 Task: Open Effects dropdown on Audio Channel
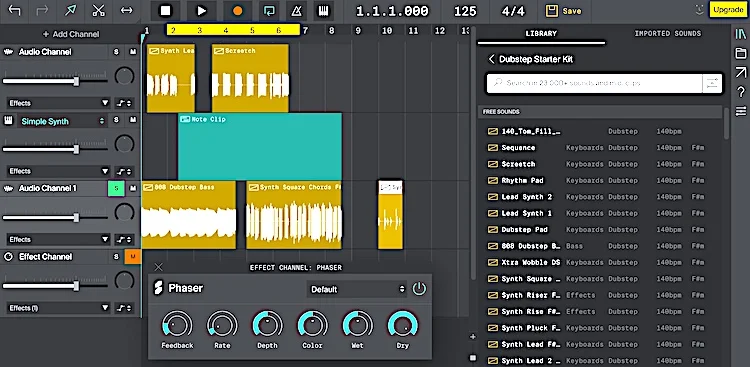click(x=59, y=103)
